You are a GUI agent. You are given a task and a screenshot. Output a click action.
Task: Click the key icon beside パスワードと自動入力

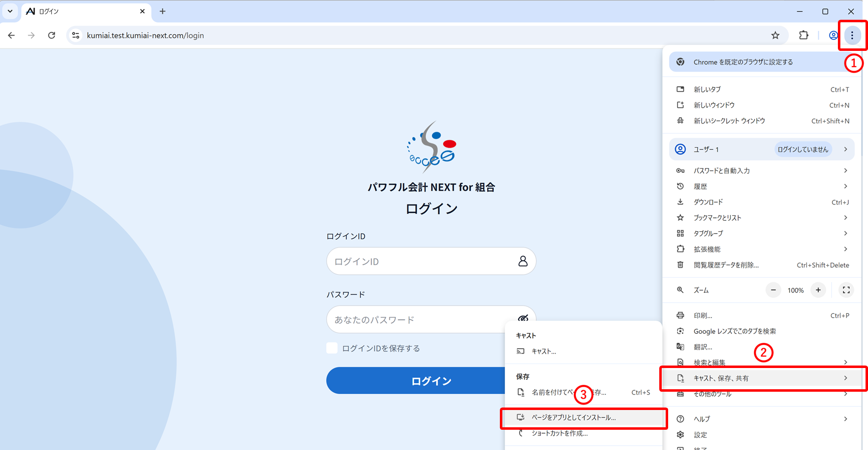[x=680, y=170]
